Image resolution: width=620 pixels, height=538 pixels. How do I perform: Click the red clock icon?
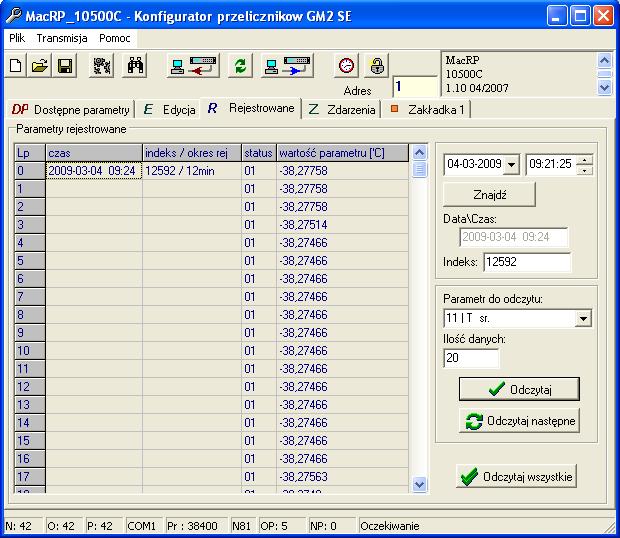point(346,66)
